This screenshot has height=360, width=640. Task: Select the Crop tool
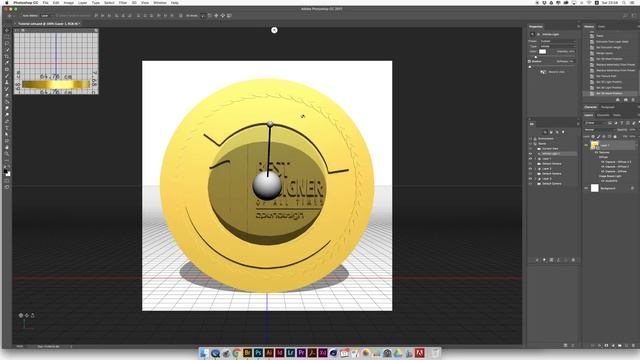tap(7, 56)
